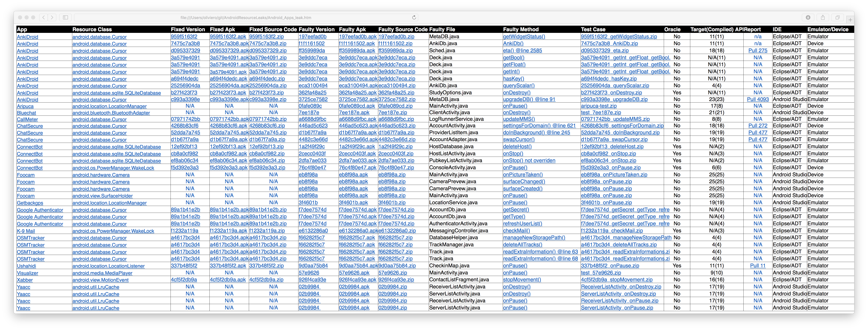The height and width of the screenshot is (330, 868).
Task: Open faulty version e6132286a0 link
Action: click(x=313, y=230)
